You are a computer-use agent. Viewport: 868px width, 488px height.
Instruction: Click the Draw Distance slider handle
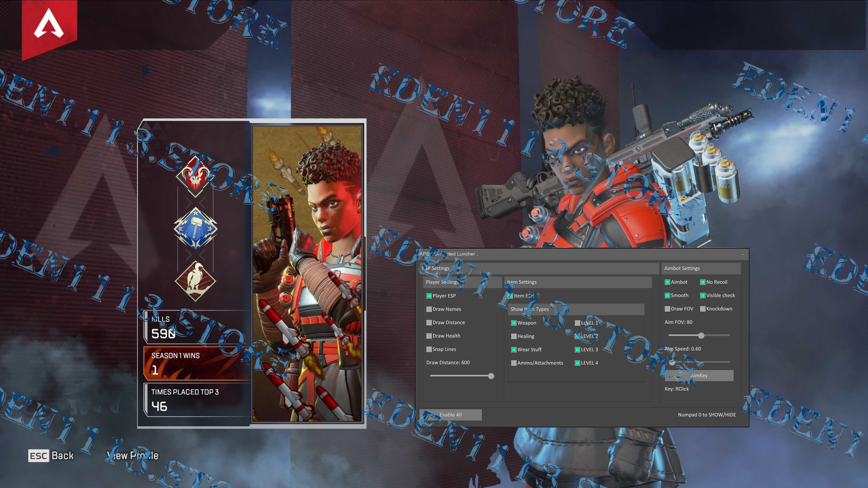491,376
